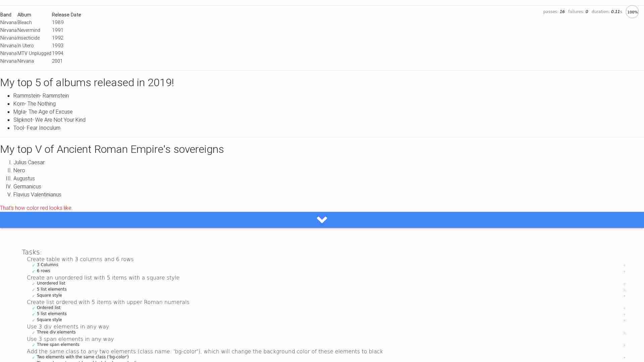The height and width of the screenshot is (362, 644).
Task: Open the 'Tasks:' root suite link
Action: [32, 252]
